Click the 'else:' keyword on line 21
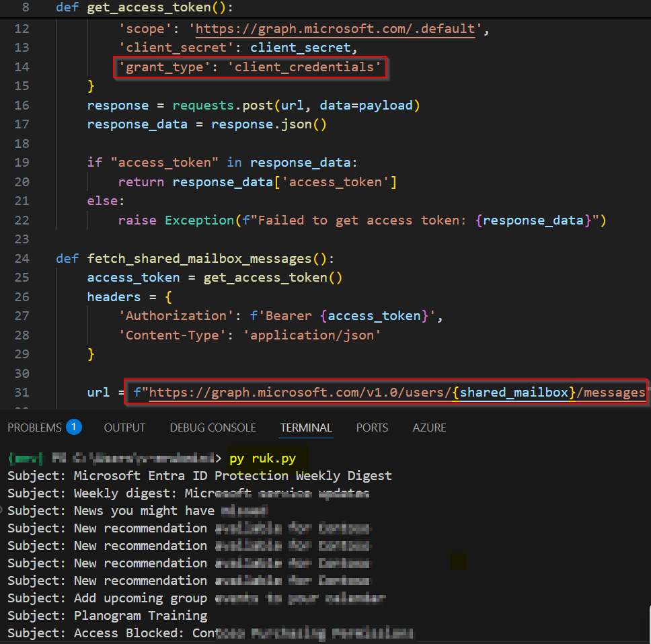651x644 pixels. pos(106,201)
